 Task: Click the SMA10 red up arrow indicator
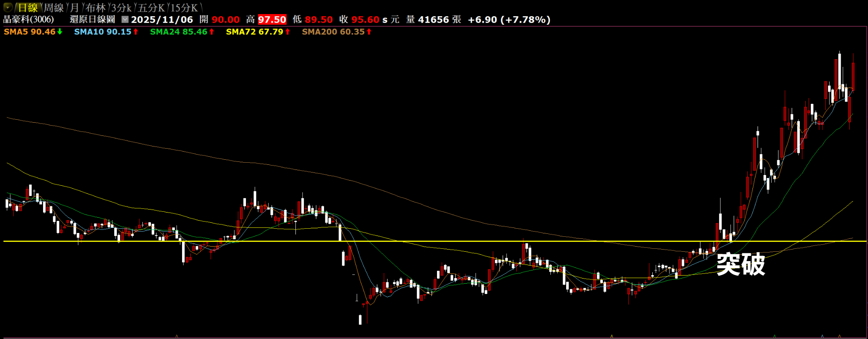pyautogui.click(x=136, y=32)
